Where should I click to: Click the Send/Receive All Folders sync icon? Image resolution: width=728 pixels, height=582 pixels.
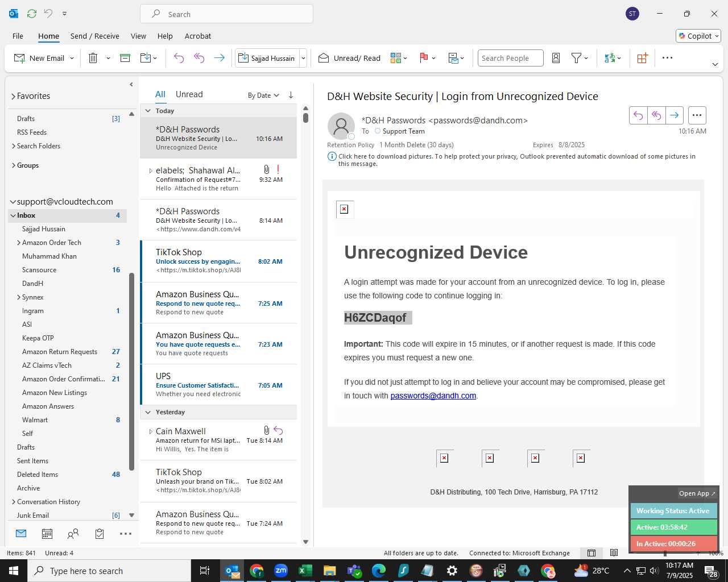(32, 13)
